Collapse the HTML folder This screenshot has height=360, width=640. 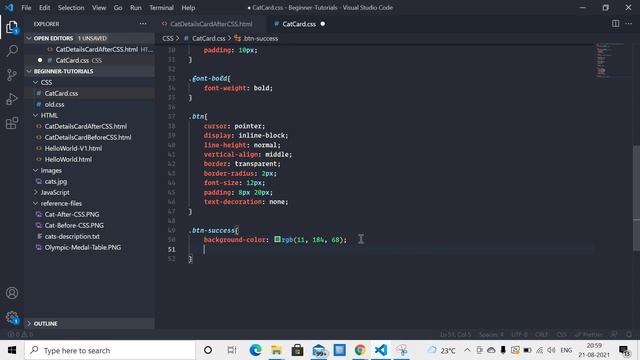[89, 115]
